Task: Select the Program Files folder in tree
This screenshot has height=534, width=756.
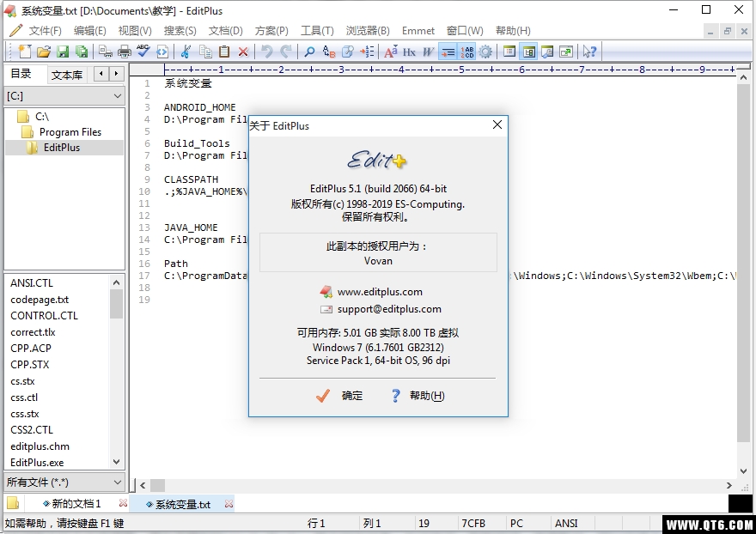Action: (x=70, y=132)
